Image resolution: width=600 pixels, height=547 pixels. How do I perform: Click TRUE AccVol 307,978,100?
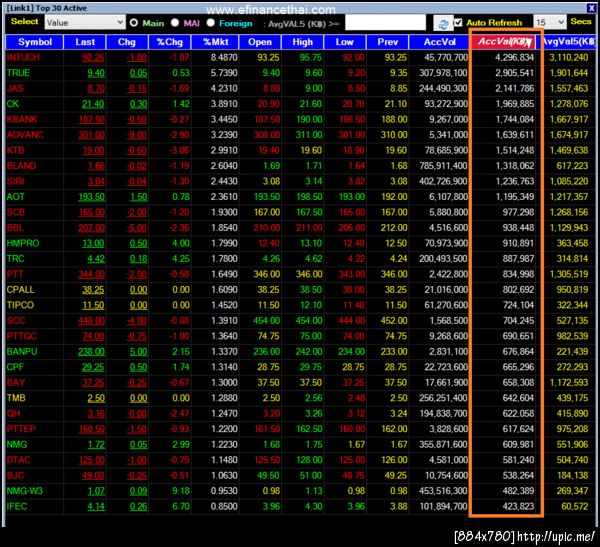[443, 73]
